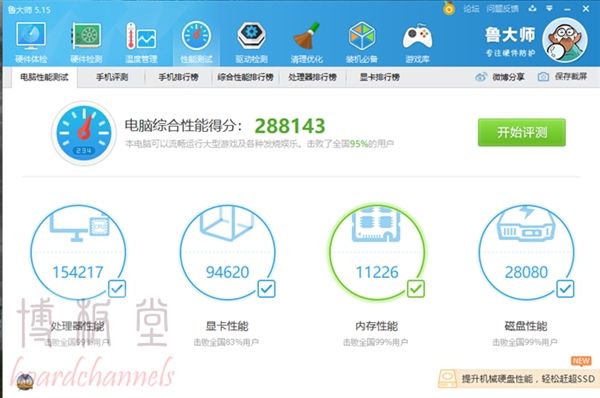Click the 鲁大师 mascot avatar
This screenshot has height=398, width=600.
click(x=565, y=40)
